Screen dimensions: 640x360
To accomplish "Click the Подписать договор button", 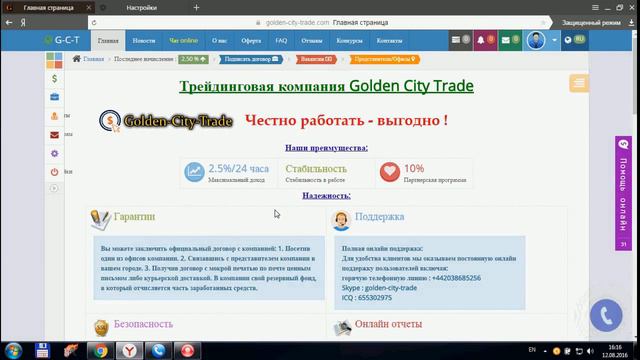I will pyautogui.click(x=251, y=59).
